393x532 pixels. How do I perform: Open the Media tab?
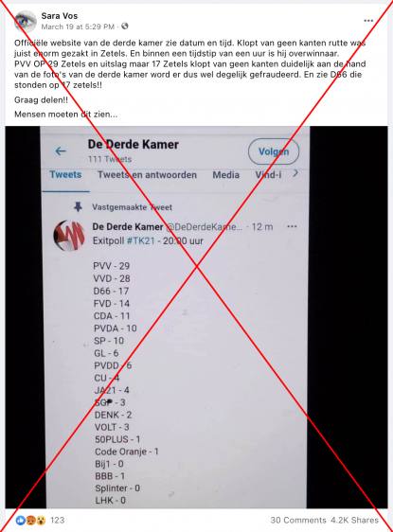pos(225,175)
